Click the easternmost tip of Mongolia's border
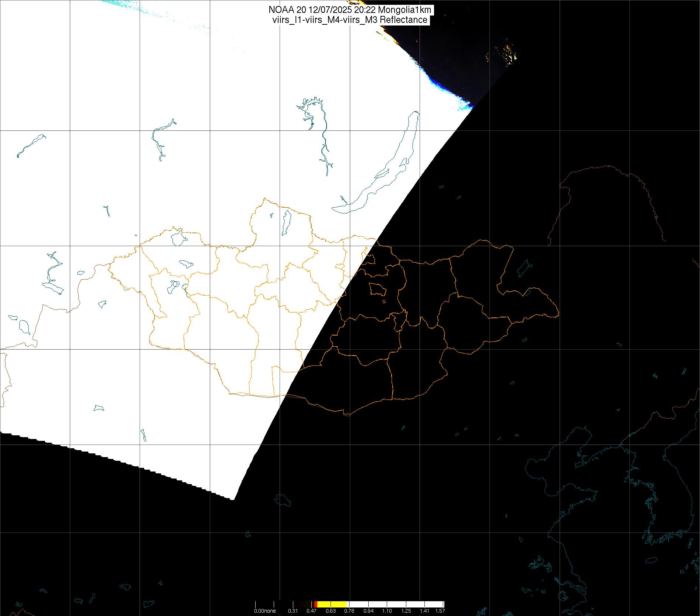Viewport: 700px width, 616px height. pyautogui.click(x=558, y=314)
